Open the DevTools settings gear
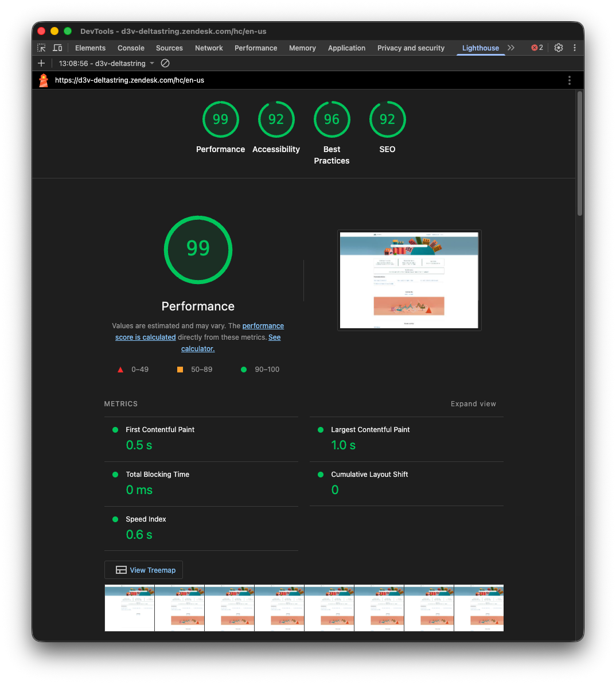Image resolution: width=616 pixels, height=684 pixels. pos(559,48)
